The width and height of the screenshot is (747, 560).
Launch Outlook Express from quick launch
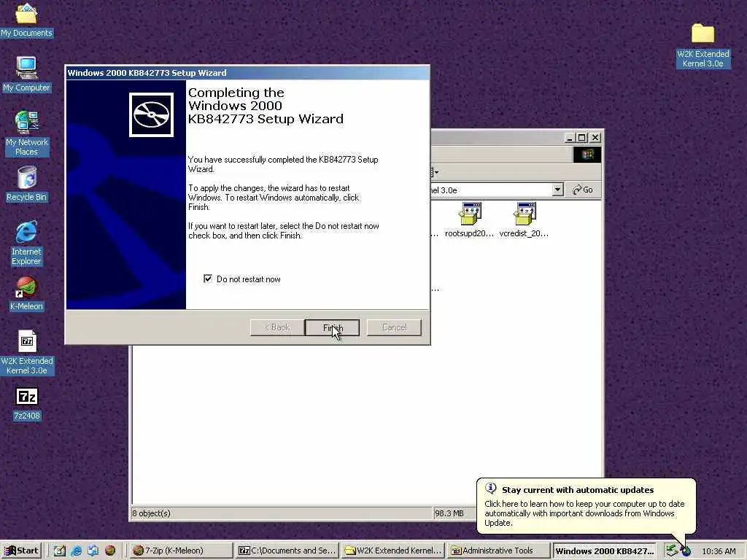click(x=93, y=551)
